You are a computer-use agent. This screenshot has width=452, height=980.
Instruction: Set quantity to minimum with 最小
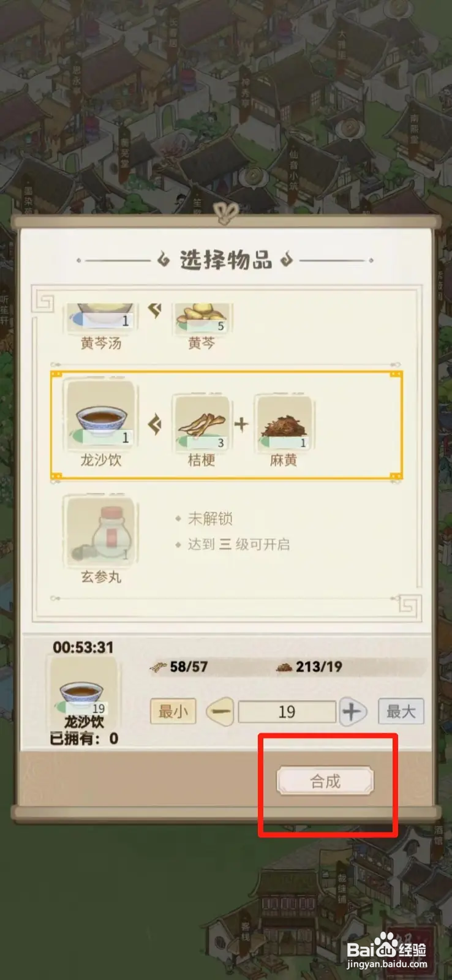coord(173,712)
